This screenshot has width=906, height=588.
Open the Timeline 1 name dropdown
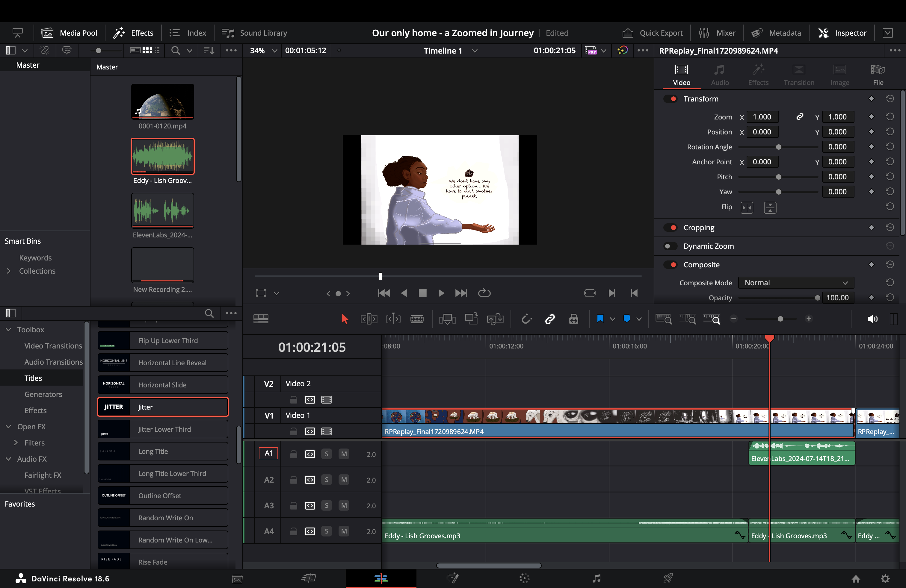tap(475, 51)
